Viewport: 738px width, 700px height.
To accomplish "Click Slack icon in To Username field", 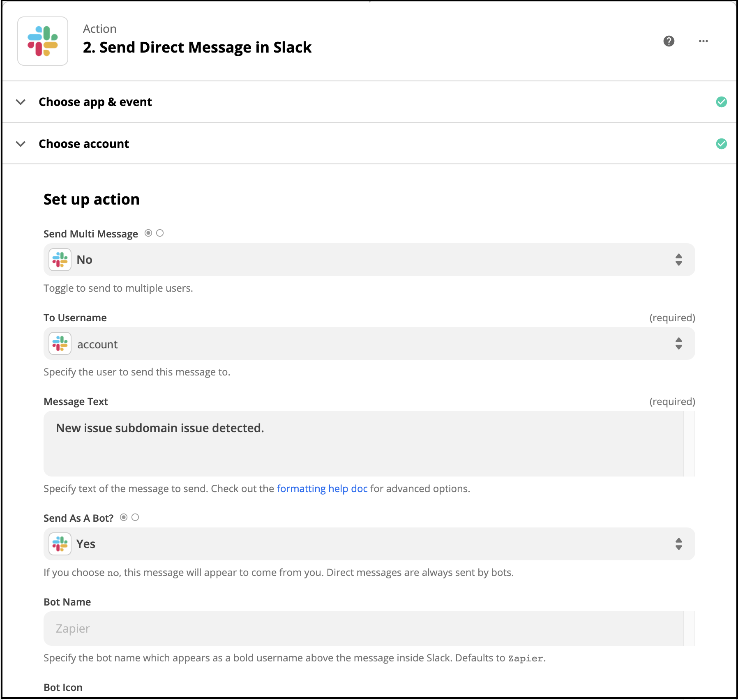I will coord(60,343).
